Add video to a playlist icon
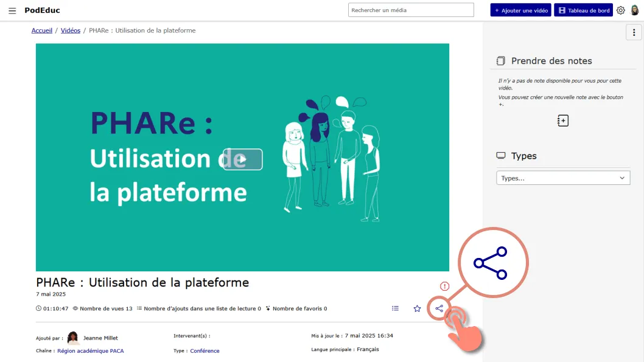The image size is (644, 362). [395, 308]
